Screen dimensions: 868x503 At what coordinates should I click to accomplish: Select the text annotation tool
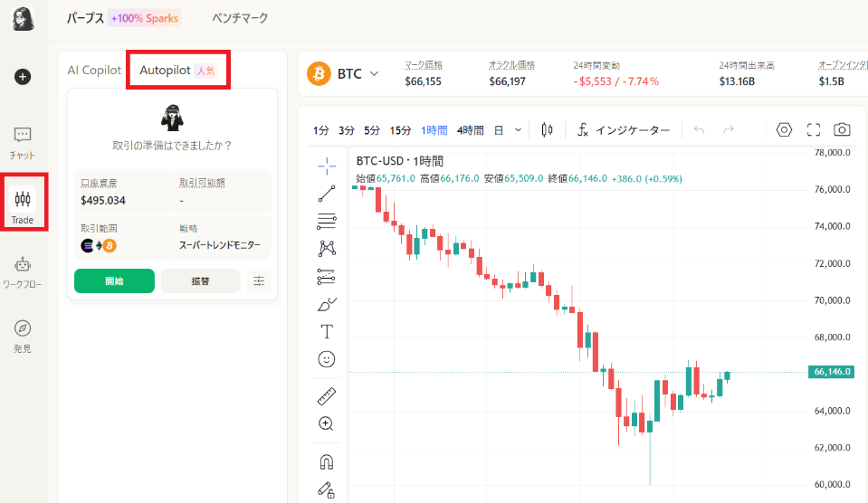pyautogui.click(x=327, y=331)
